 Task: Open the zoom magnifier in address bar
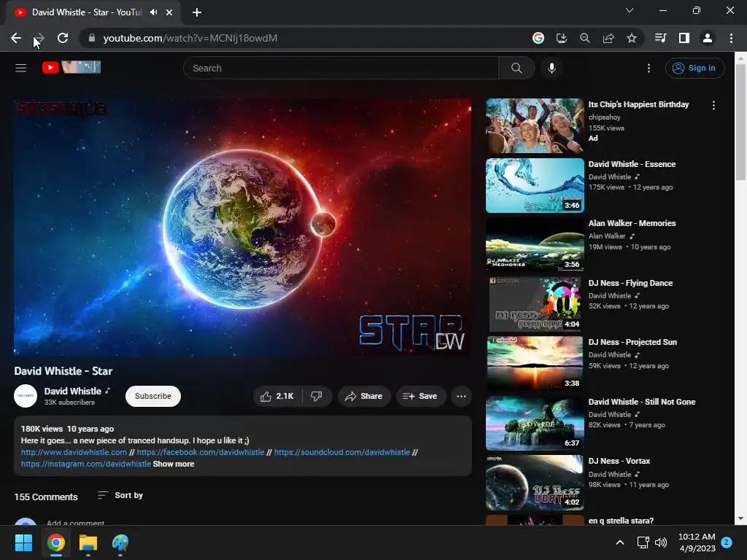[x=584, y=38]
